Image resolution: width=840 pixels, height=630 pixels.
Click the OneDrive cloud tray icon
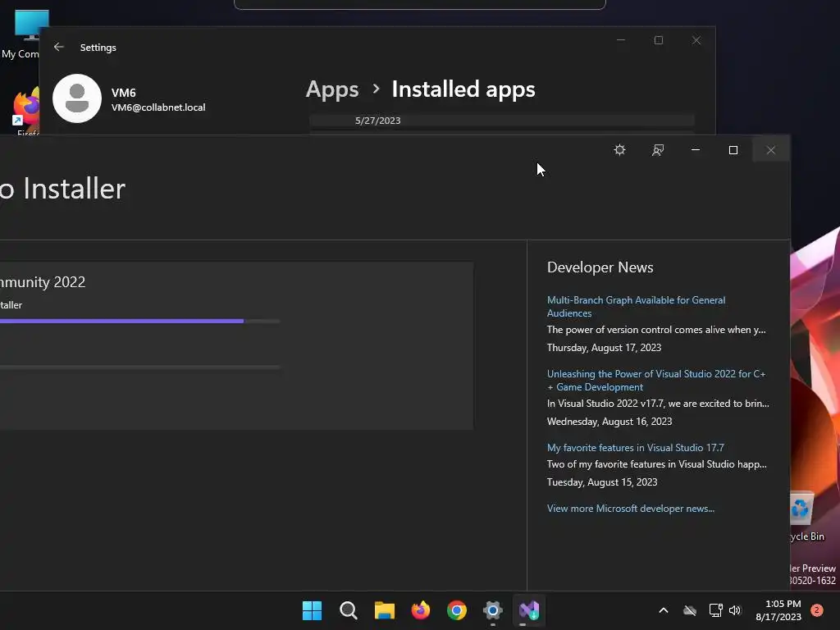pos(690,610)
